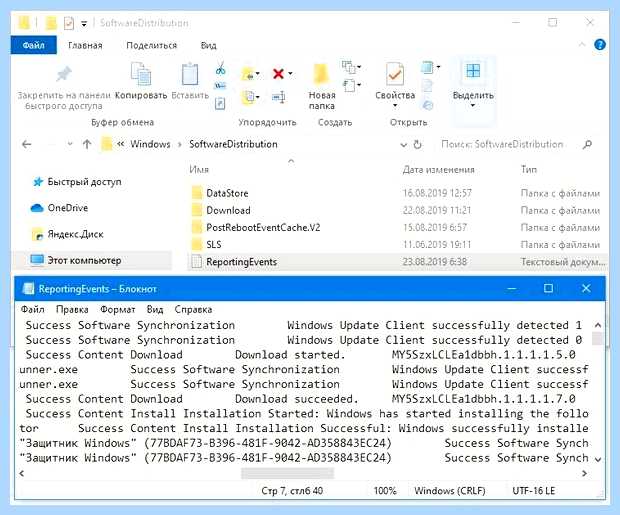
Task: Go up one folder level arrow
Action: coord(87,144)
